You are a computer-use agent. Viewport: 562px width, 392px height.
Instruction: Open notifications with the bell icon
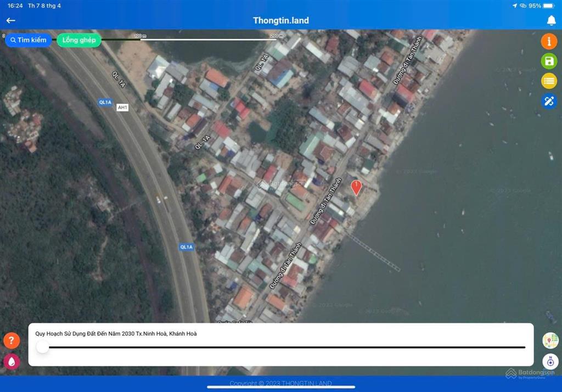coord(551,21)
